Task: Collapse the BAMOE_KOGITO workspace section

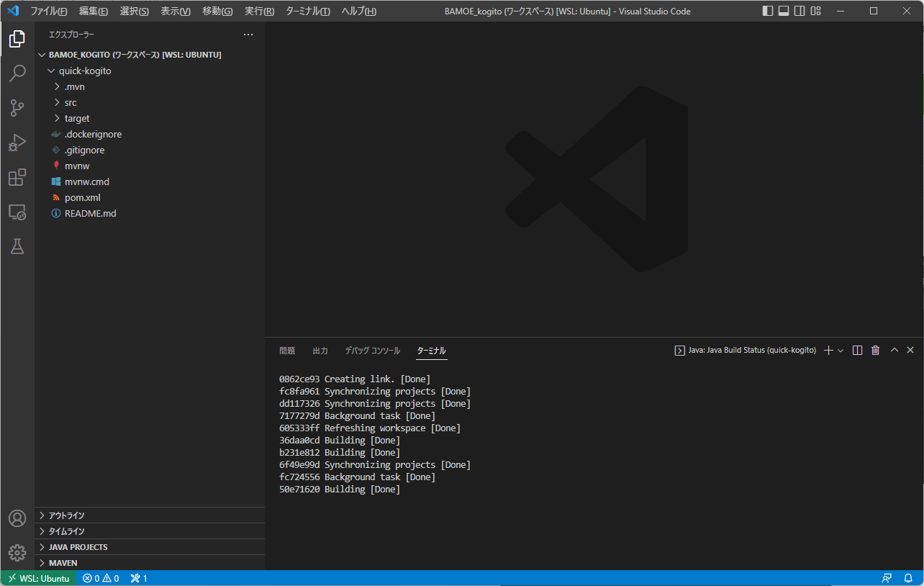Action: point(150,55)
